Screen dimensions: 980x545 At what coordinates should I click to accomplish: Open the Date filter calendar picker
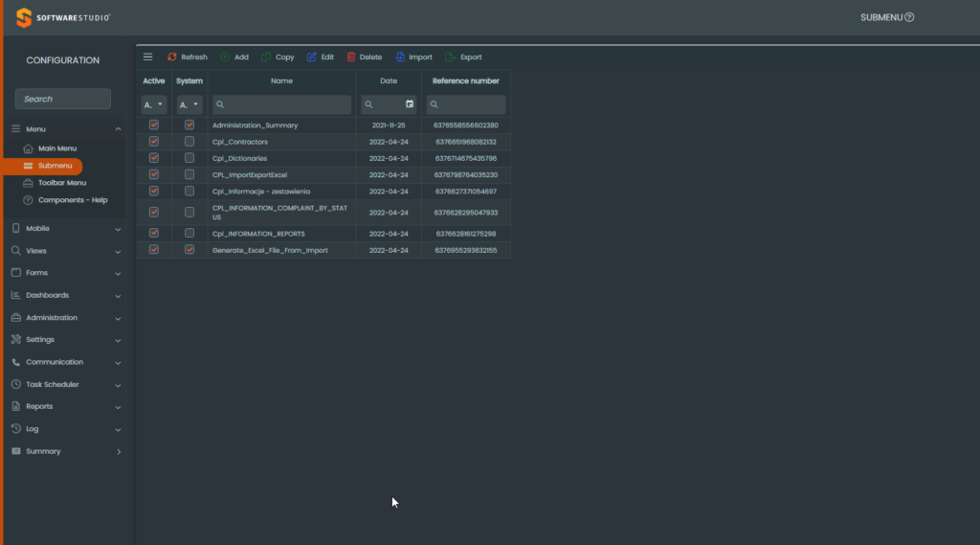pos(410,104)
